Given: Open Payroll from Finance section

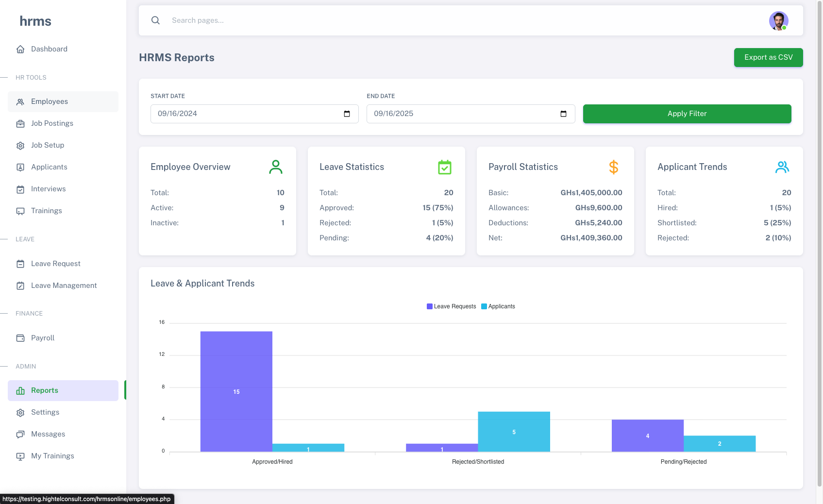Looking at the screenshot, I should [x=43, y=338].
